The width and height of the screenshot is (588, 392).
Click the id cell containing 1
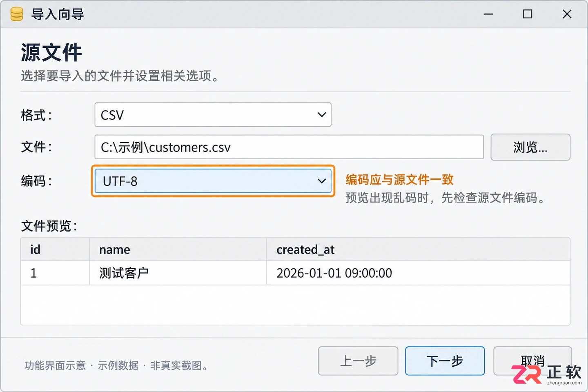pos(55,273)
